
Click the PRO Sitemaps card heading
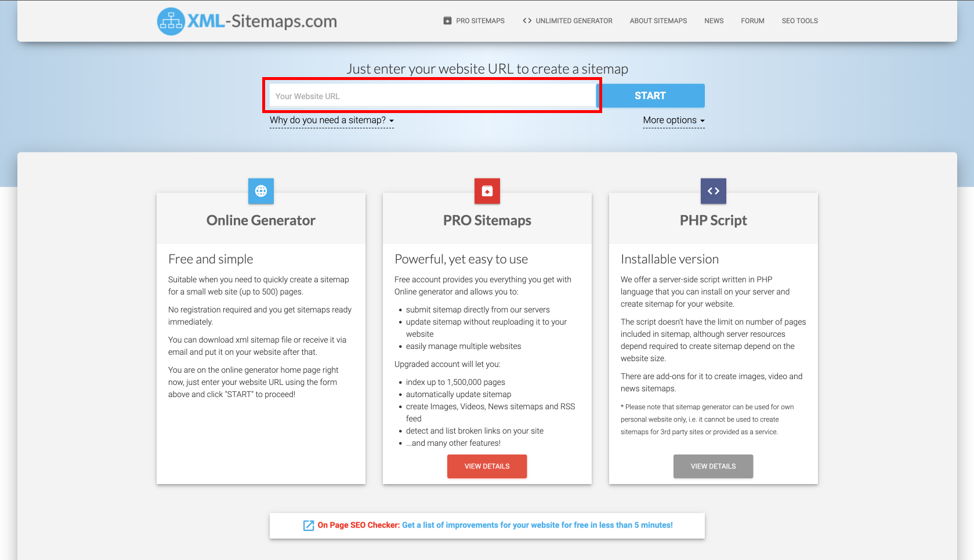[x=487, y=221]
